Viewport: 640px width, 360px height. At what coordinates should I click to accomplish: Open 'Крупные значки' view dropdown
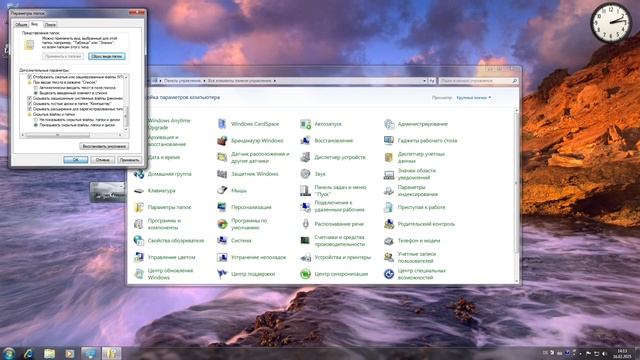(x=473, y=98)
